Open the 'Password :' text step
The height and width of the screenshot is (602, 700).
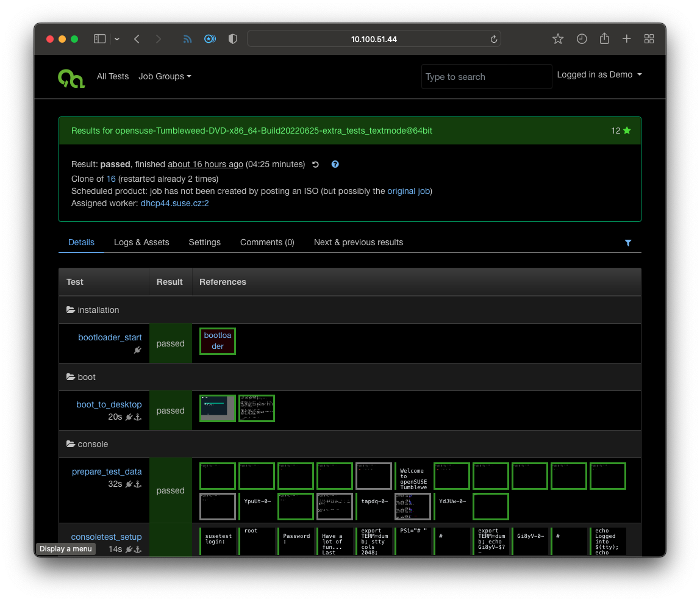pos(296,541)
